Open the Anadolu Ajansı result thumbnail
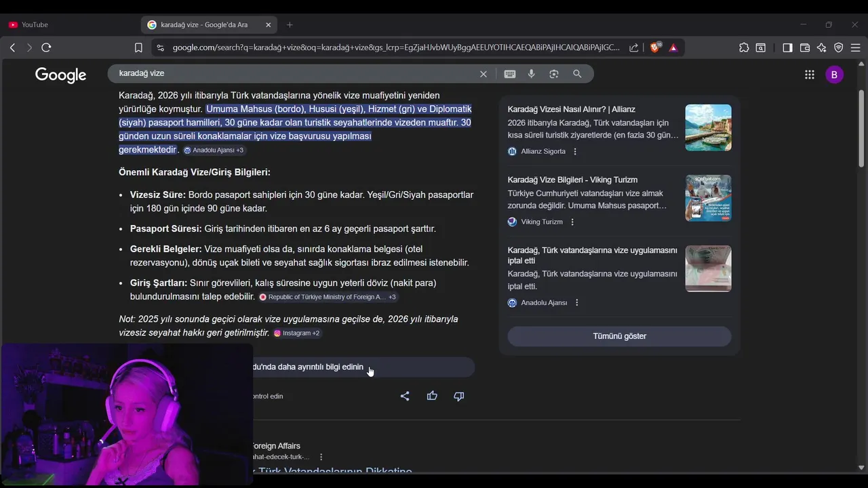The width and height of the screenshot is (868, 488). 708,268
